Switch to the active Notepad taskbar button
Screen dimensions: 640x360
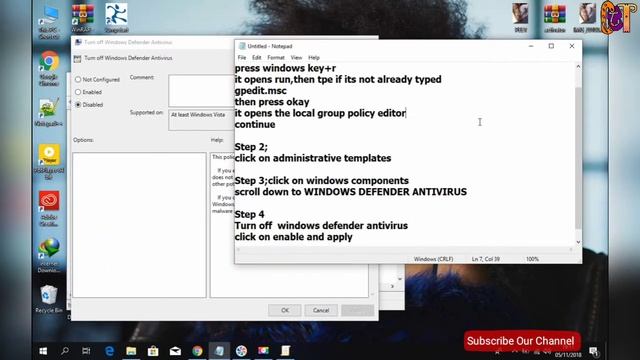(219, 351)
